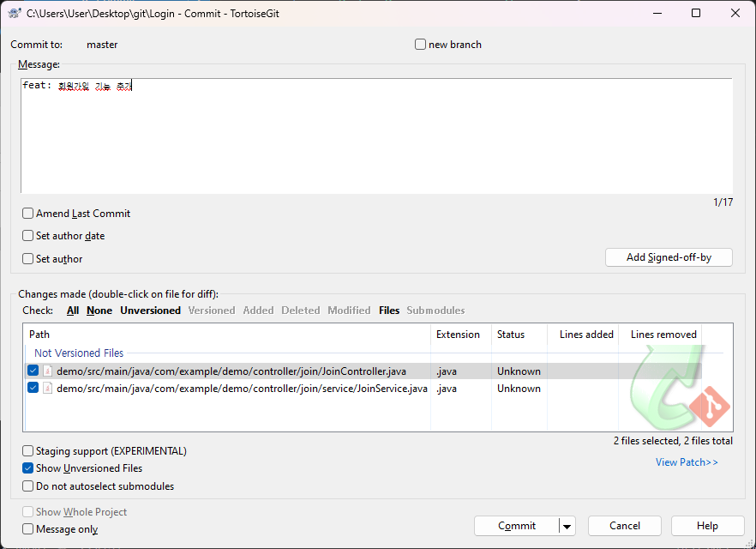
Task: Enable the Message only checkbox
Action: coord(28,528)
